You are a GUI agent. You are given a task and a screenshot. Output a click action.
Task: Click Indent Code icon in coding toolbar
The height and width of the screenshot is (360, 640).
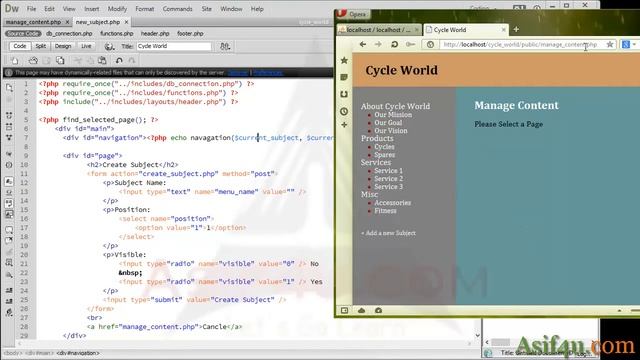9,290
